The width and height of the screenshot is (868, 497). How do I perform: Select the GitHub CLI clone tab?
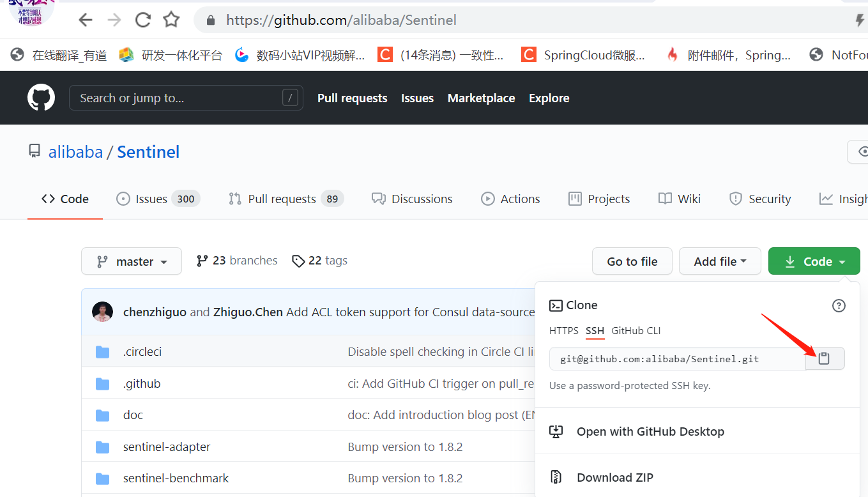coord(636,331)
